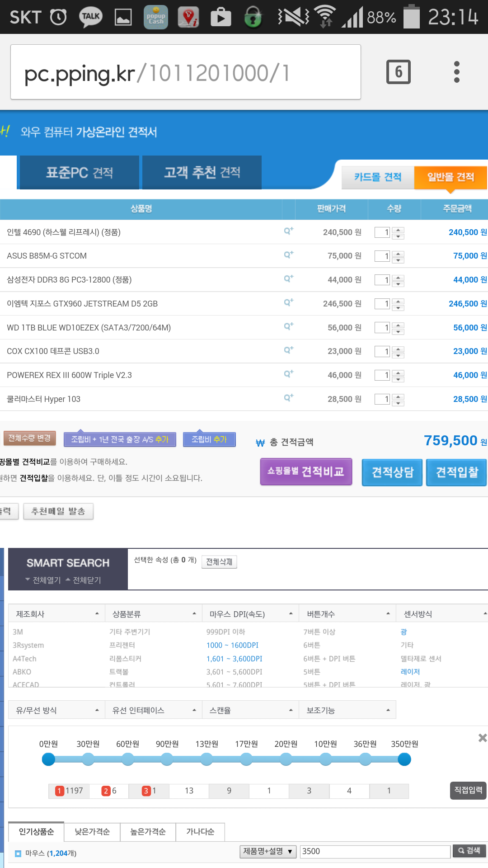Image resolution: width=488 pixels, height=868 pixels.
Task: Select the 낮은가격순 sorting tab
Action: (x=92, y=832)
